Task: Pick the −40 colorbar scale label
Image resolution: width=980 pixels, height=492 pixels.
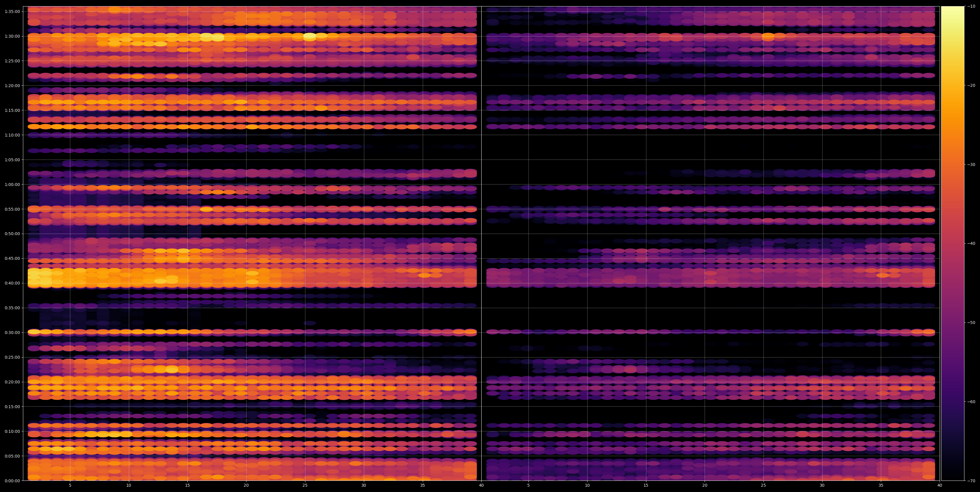Action: tap(971, 244)
